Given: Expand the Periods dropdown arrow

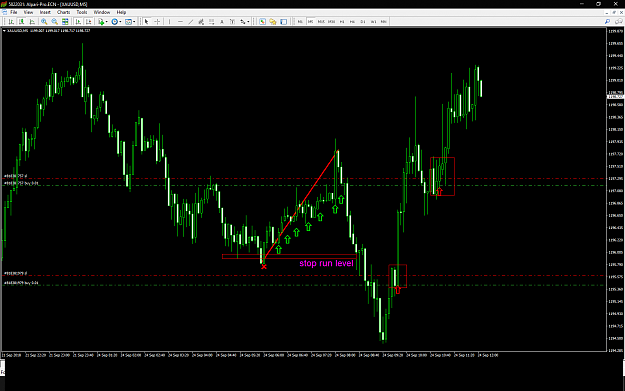Looking at the screenshot, I should point(120,22).
